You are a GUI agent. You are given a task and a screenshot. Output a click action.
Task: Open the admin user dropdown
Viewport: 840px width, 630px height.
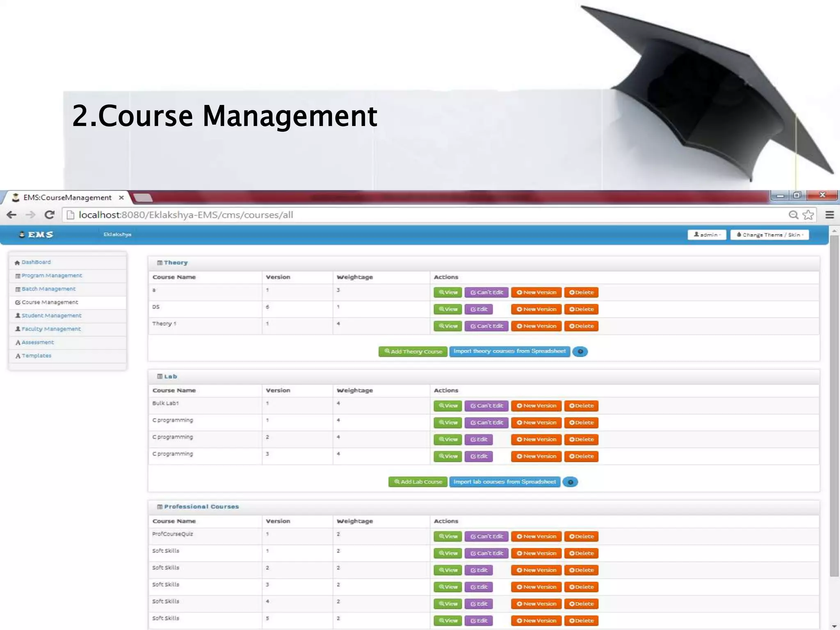coord(707,235)
